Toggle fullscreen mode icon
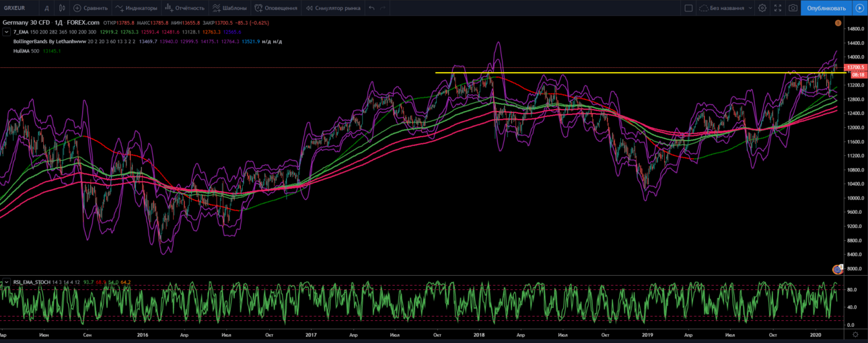This screenshot has width=868, height=343. pos(778,8)
